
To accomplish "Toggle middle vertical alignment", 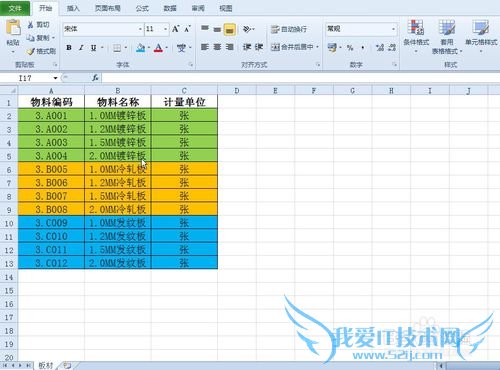I will click(x=217, y=29).
